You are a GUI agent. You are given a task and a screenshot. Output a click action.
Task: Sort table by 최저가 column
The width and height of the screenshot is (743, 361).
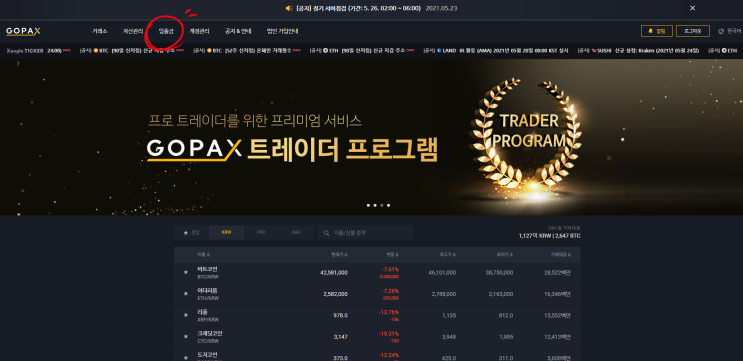(x=504, y=255)
